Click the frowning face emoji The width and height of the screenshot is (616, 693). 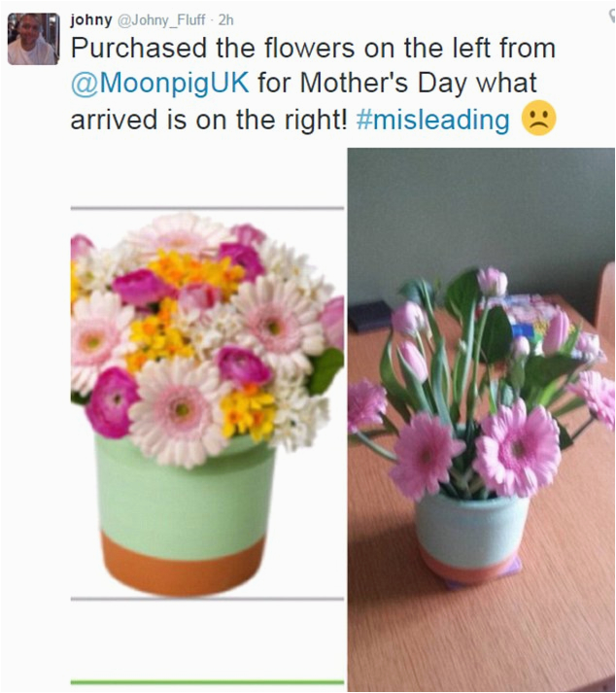click(538, 118)
